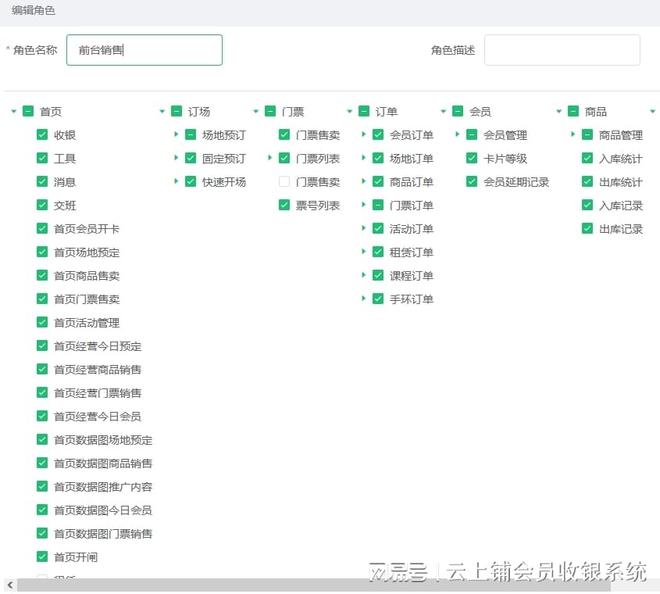The height and width of the screenshot is (594, 660).
Task: Expand the 会员管理 node
Action: click(458, 135)
